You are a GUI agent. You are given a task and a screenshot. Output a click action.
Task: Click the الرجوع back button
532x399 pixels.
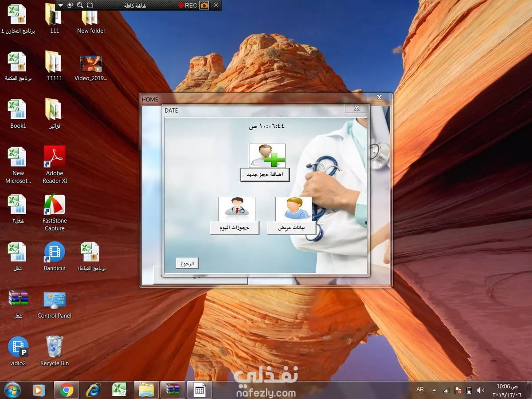point(187,263)
